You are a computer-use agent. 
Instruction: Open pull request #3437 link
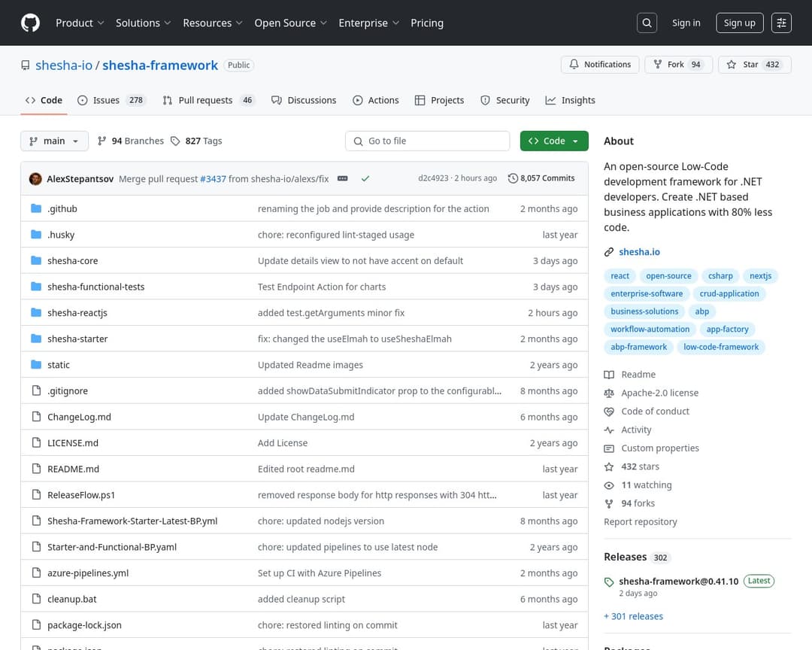(x=213, y=179)
